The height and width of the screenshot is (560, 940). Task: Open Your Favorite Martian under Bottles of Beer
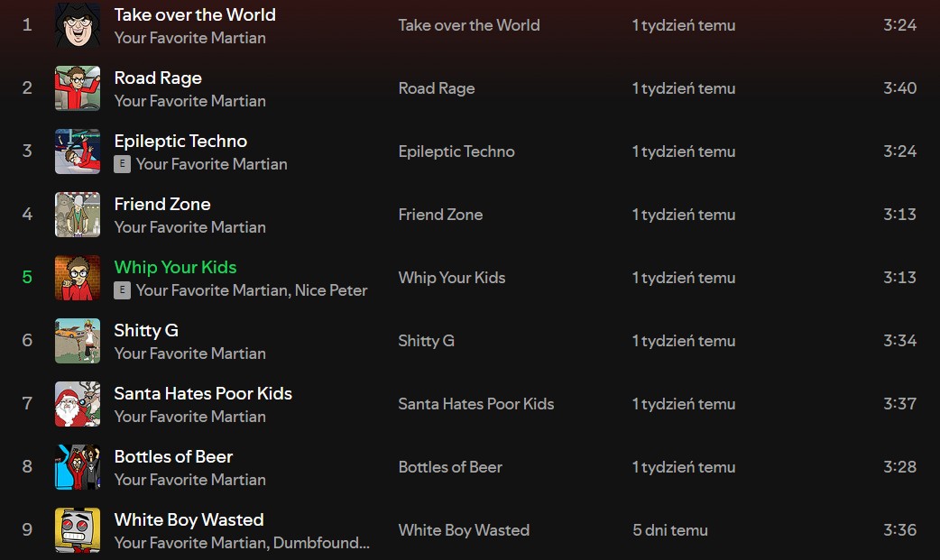pyautogui.click(x=189, y=480)
